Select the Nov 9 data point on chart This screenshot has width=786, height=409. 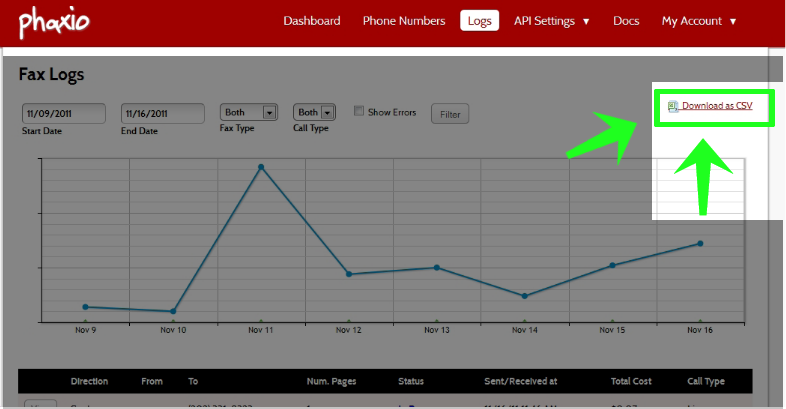click(x=85, y=307)
